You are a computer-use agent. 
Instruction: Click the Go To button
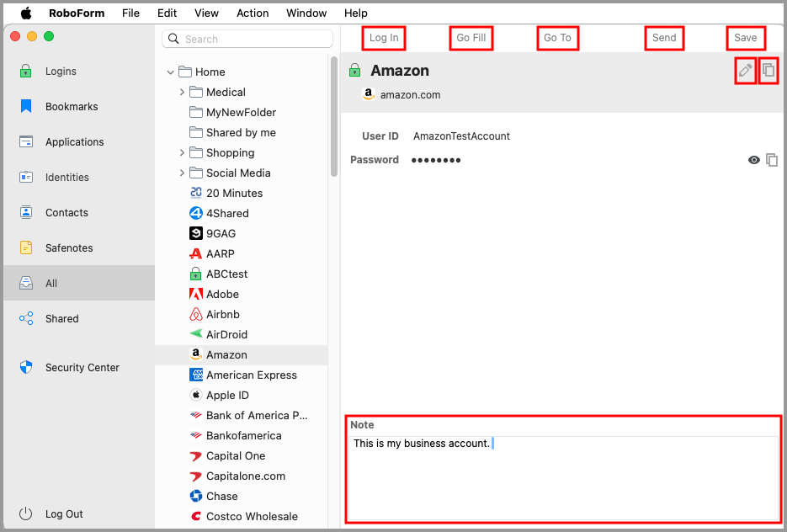tap(557, 38)
